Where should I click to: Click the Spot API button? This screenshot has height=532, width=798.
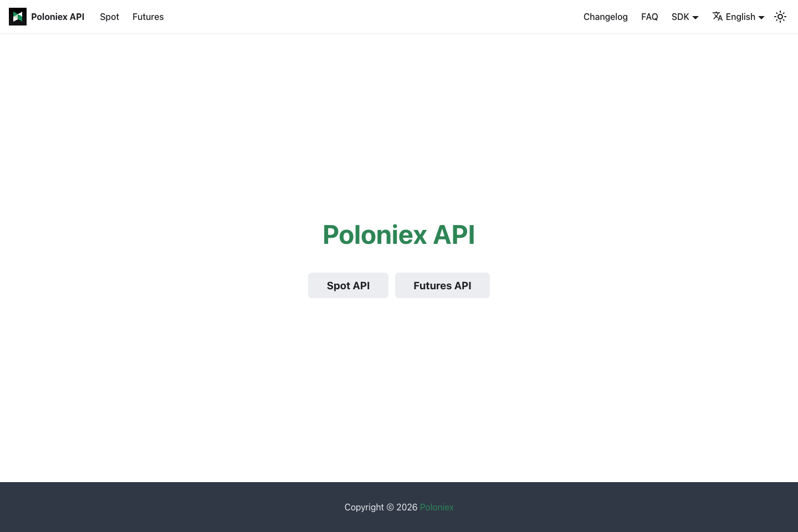pyautogui.click(x=348, y=285)
